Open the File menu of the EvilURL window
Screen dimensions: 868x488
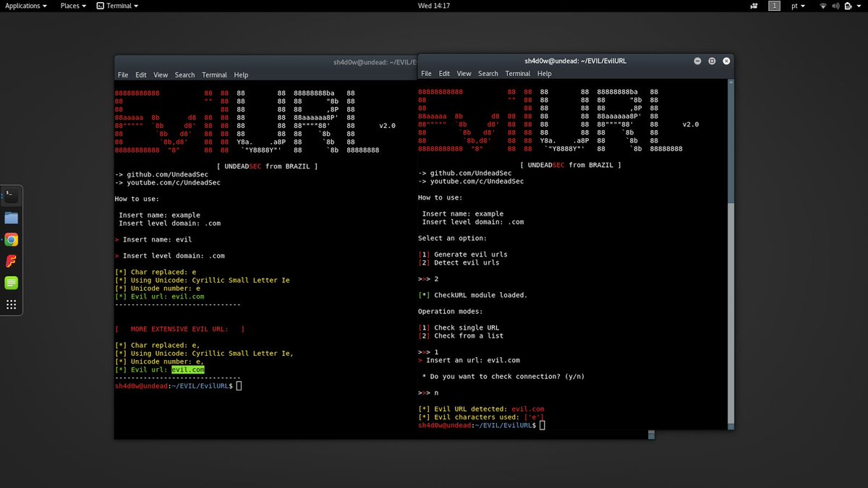[x=426, y=73]
